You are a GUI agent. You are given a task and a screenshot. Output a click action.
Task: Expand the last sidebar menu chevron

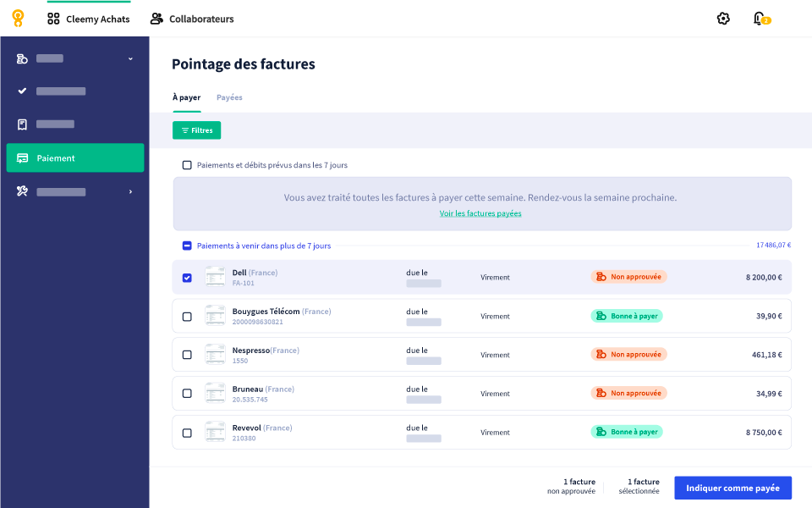click(x=130, y=192)
